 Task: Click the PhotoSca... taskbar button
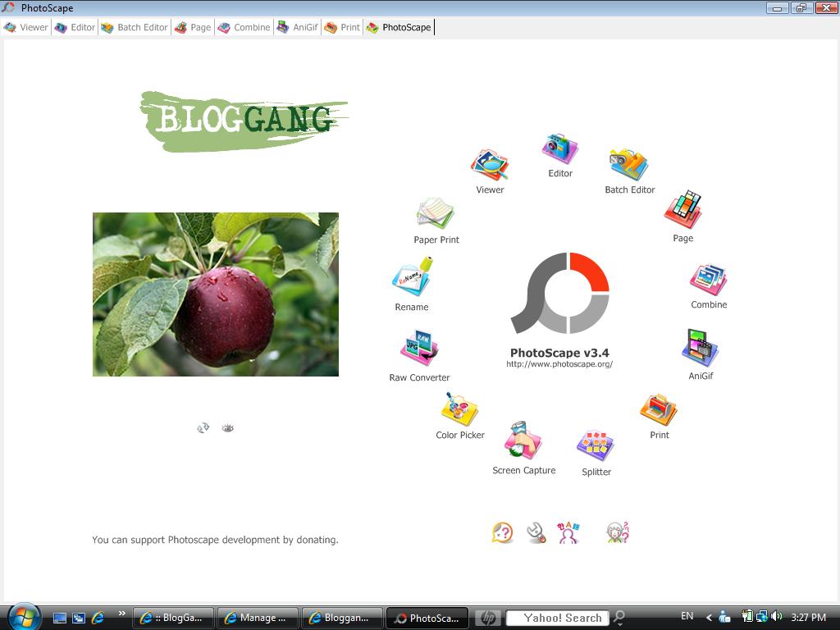pyautogui.click(x=427, y=618)
